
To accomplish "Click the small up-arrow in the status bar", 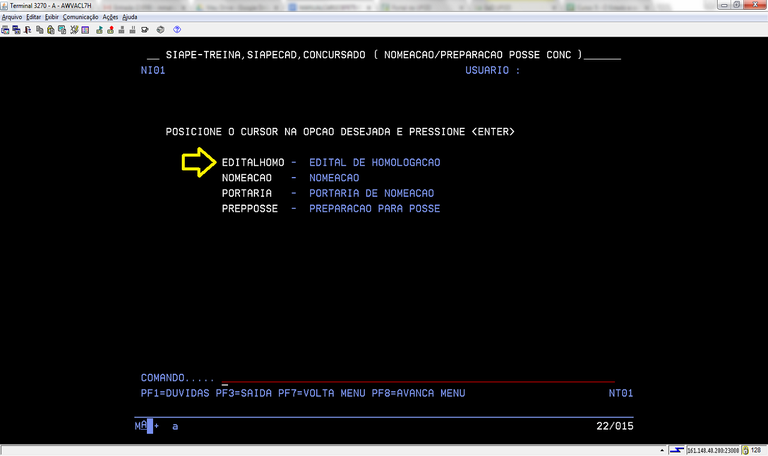I will tap(662, 450).
